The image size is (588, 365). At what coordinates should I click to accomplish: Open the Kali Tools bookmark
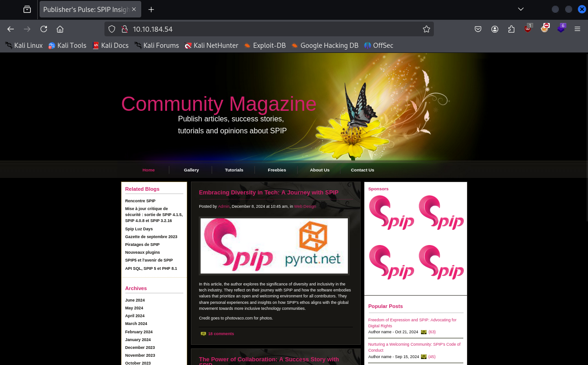coord(67,46)
